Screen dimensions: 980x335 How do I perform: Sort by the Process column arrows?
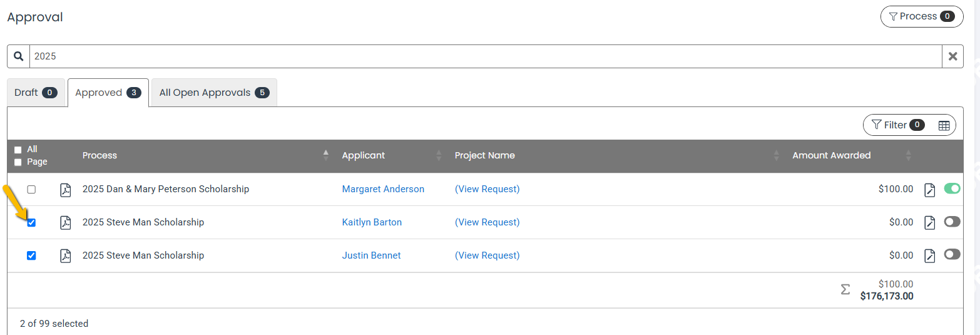pyautogui.click(x=325, y=155)
